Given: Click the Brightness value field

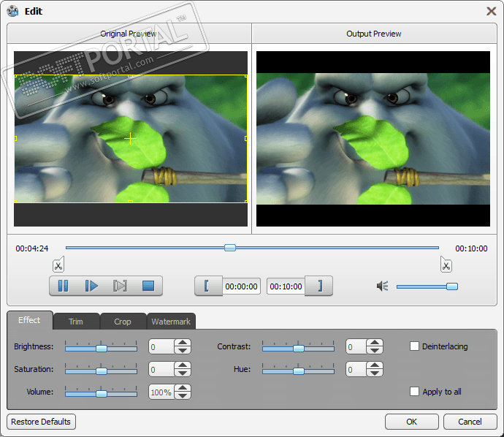Looking at the screenshot, I should click(x=161, y=346).
